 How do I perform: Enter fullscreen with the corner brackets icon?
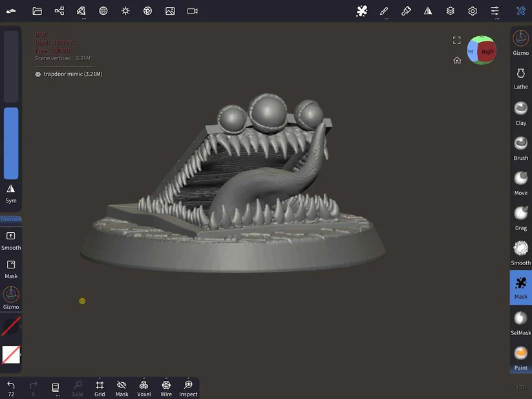point(457,40)
